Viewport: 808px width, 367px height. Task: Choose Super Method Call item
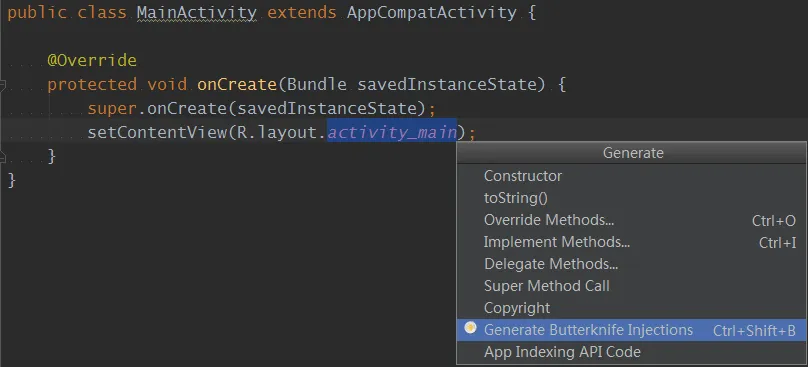pyautogui.click(x=632, y=286)
